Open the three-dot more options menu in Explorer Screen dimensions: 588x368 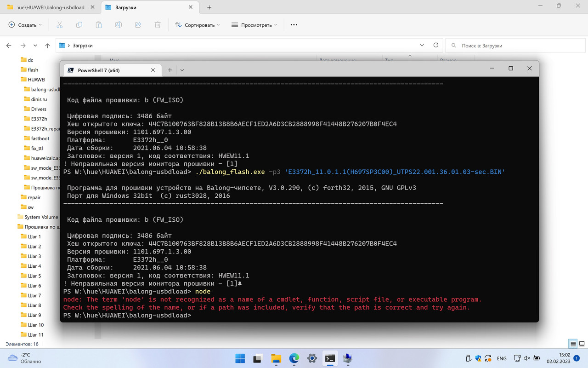click(294, 25)
